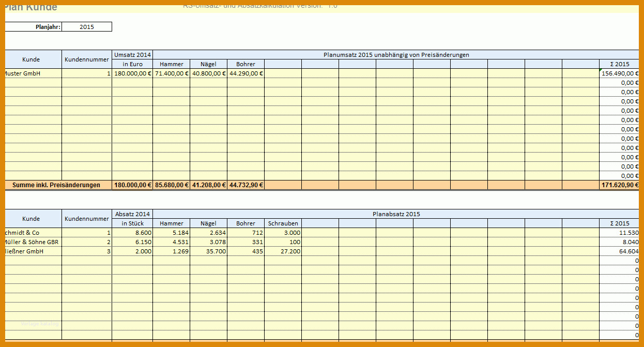Image resolution: width=644 pixels, height=347 pixels.
Task: Select the 6.150 Absatz cell
Action: (132, 242)
